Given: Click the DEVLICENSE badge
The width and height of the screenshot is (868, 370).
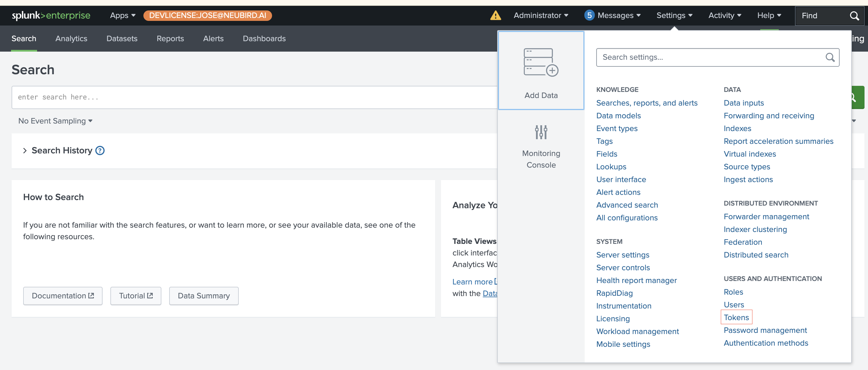Looking at the screenshot, I should (x=207, y=16).
